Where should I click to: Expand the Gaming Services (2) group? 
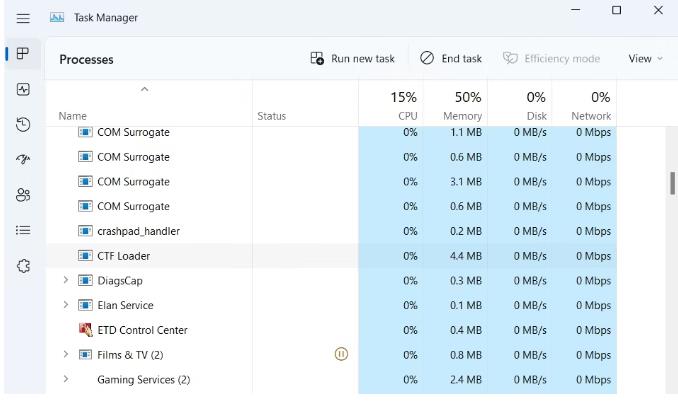click(x=65, y=379)
